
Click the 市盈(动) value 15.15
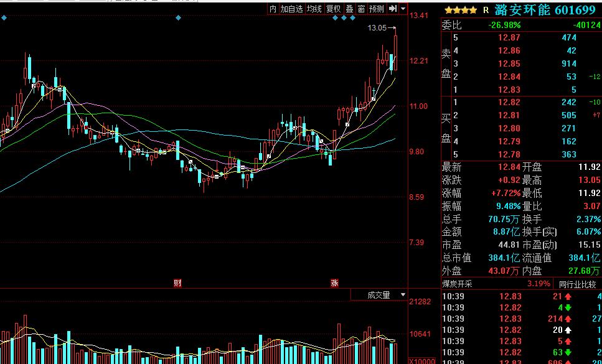[x=590, y=245]
